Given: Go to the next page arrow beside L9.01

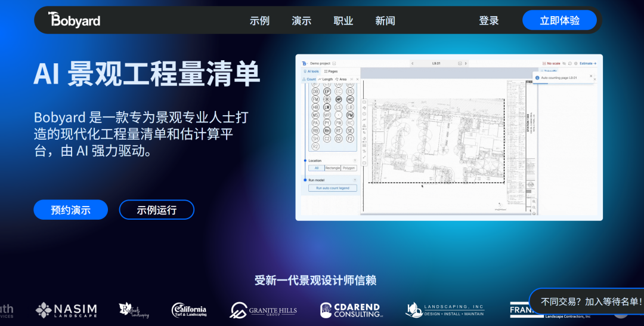Looking at the screenshot, I should pos(466,63).
